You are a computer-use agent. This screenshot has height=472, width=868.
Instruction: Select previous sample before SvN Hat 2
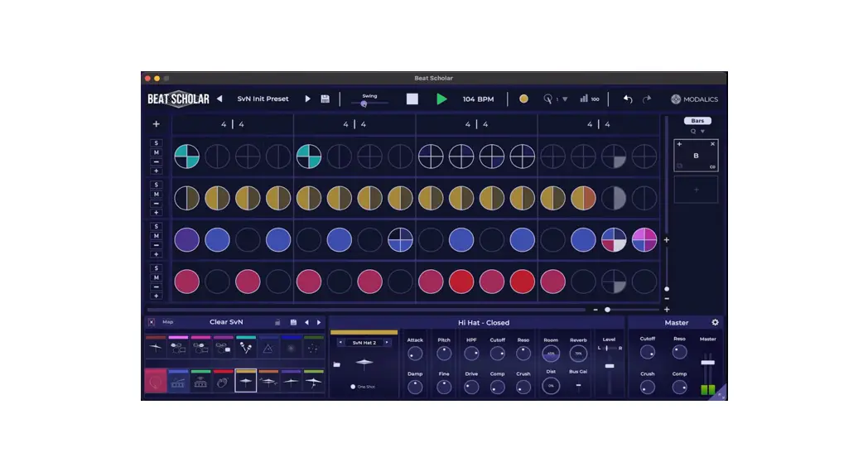(x=340, y=343)
